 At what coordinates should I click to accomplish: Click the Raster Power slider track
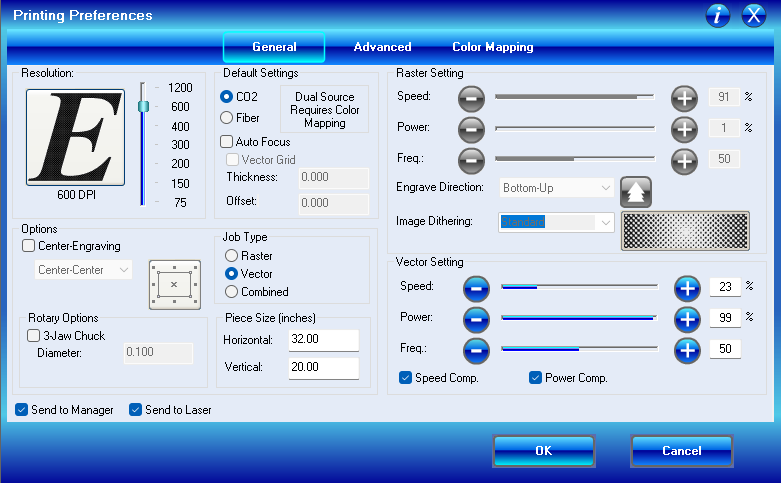click(x=575, y=128)
